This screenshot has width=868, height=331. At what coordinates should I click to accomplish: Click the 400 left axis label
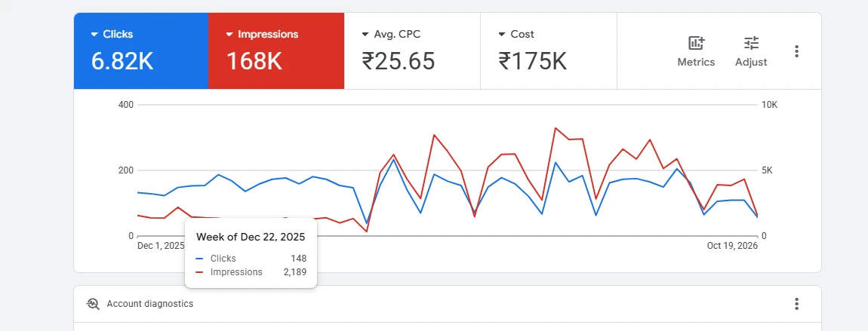pyautogui.click(x=126, y=105)
